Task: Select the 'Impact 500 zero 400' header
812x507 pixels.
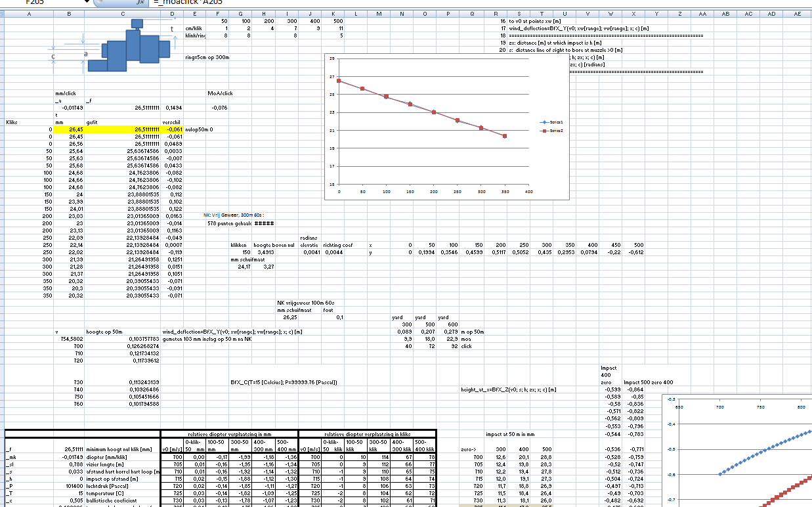Action: click(648, 382)
